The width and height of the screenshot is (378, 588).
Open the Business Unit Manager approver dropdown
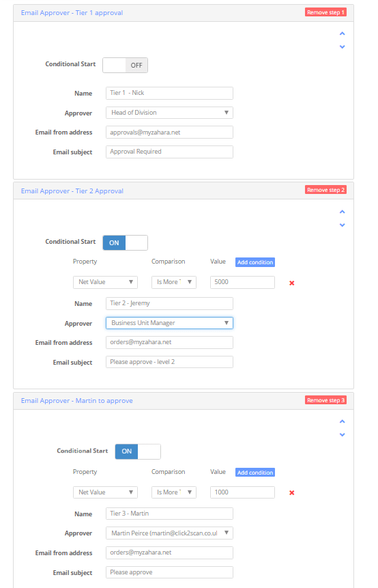[169, 323]
